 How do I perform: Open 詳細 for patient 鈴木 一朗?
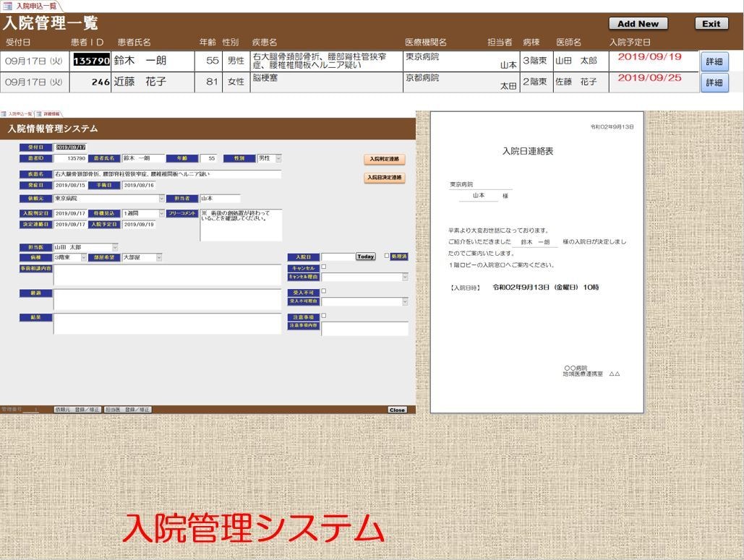714,61
